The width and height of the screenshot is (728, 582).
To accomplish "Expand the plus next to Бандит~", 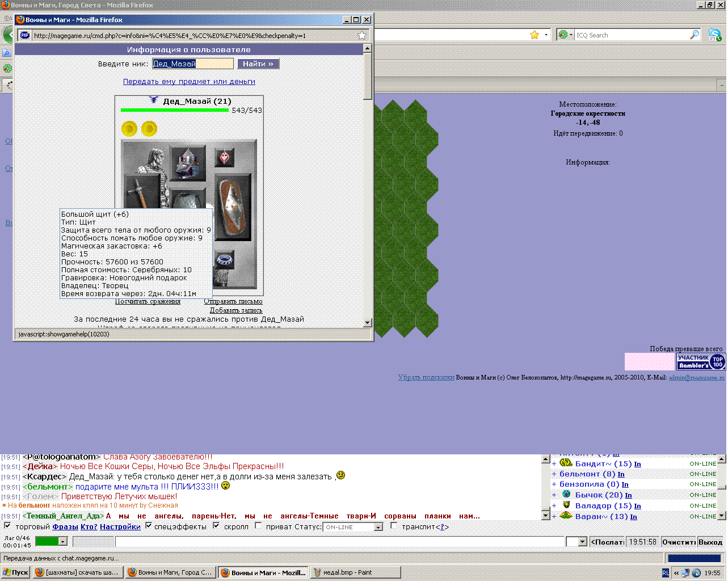I will coord(554,464).
